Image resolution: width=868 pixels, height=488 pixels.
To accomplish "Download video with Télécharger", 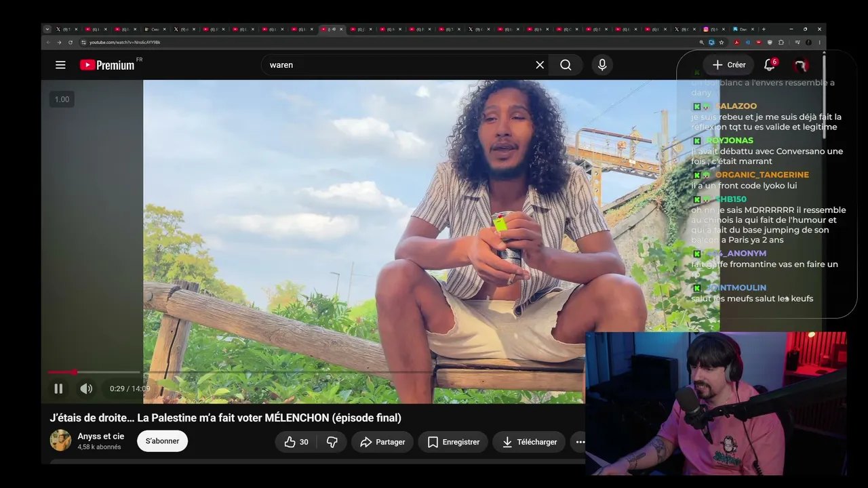I will 529,442.
